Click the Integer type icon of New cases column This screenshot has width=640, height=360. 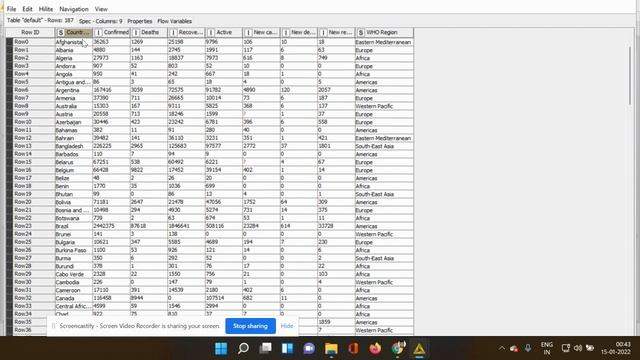[x=248, y=33]
